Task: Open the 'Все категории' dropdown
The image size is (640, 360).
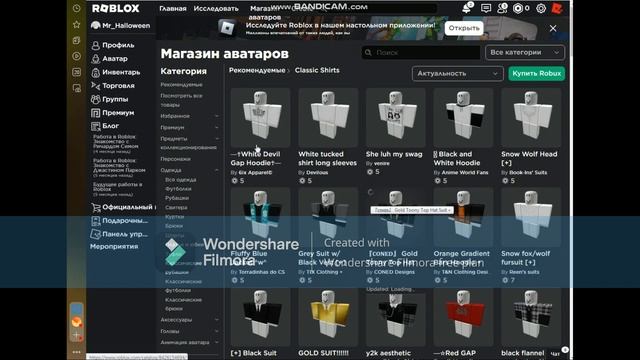Action: (x=525, y=52)
